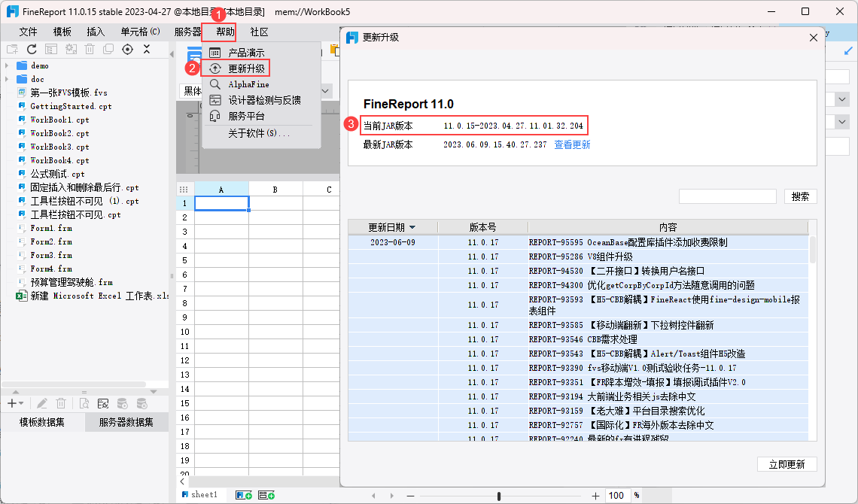Switch to the 服务器数据集 tab
The width and height of the screenshot is (858, 504).
(x=126, y=422)
